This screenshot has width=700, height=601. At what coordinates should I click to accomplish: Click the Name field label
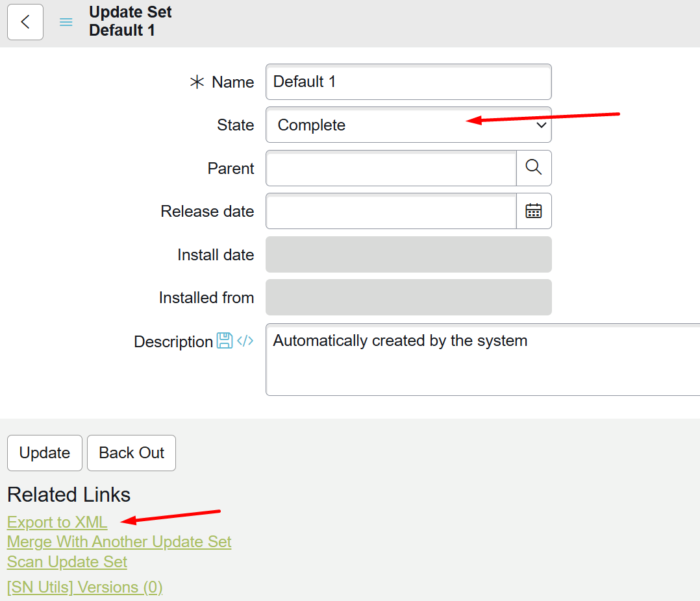point(232,82)
